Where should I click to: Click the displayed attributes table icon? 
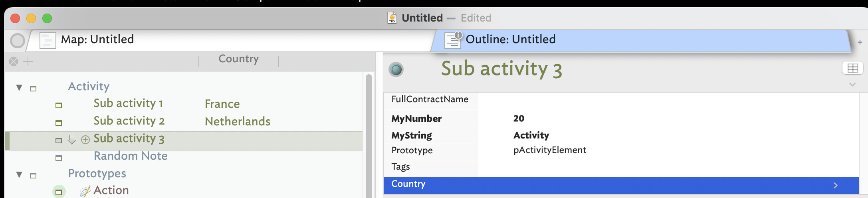(852, 68)
